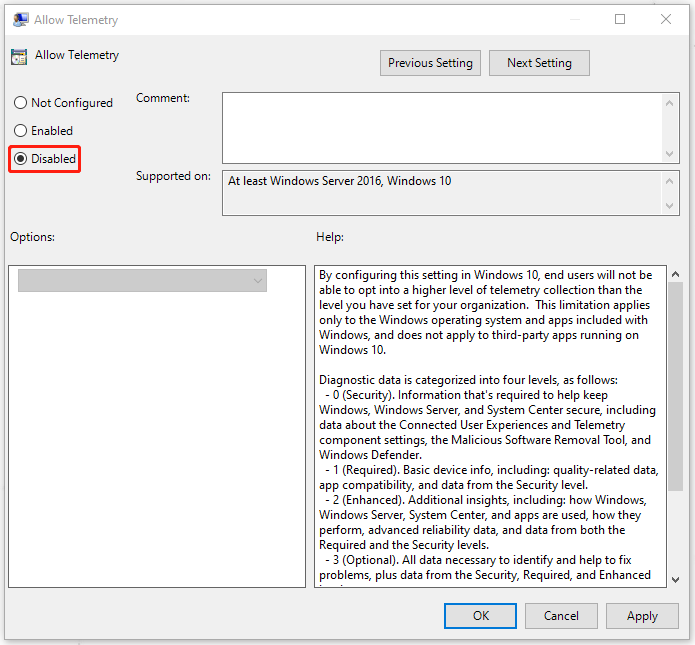Click the Allow Telemetry title bar icon
The image size is (695, 645).
pyautogui.click(x=20, y=20)
